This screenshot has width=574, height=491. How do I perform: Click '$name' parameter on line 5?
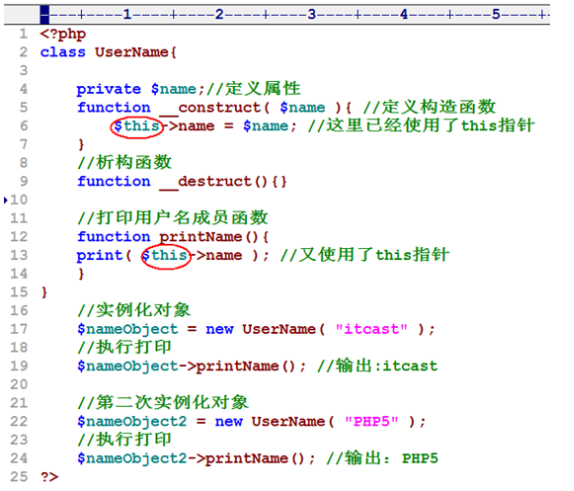[x=302, y=108]
